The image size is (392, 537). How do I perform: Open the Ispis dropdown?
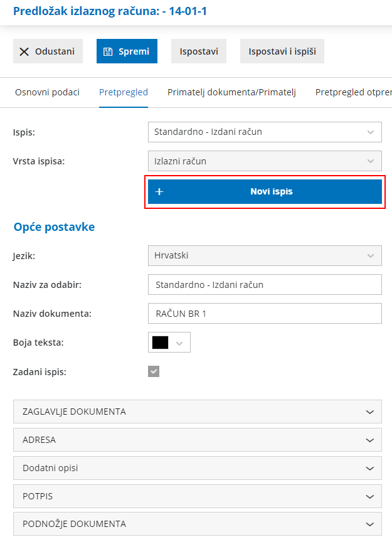pyautogui.click(x=264, y=132)
